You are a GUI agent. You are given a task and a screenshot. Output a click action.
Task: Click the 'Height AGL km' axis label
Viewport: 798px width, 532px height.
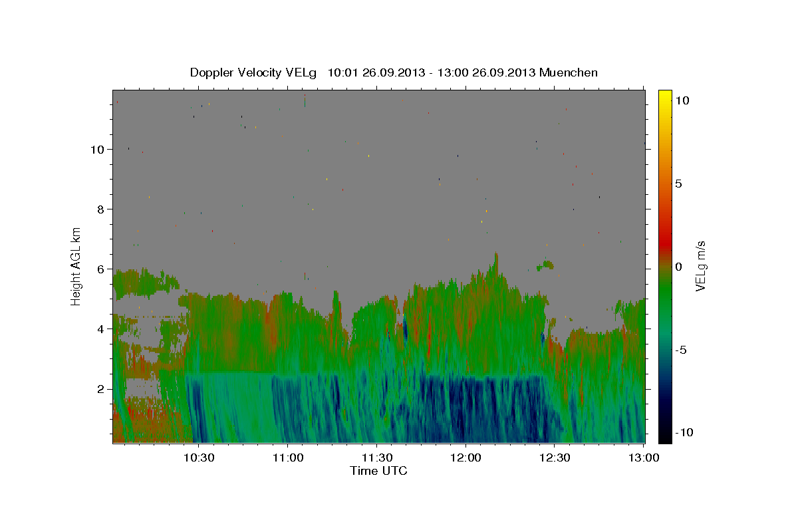(76, 266)
